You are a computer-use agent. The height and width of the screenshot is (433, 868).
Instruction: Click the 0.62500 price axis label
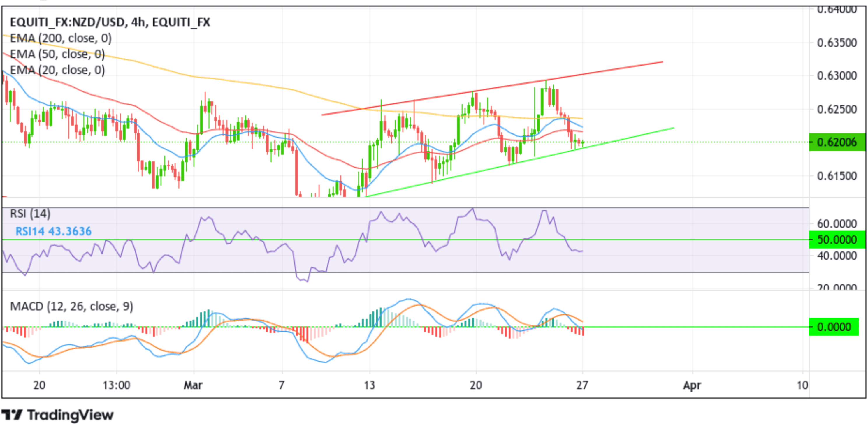click(837, 109)
